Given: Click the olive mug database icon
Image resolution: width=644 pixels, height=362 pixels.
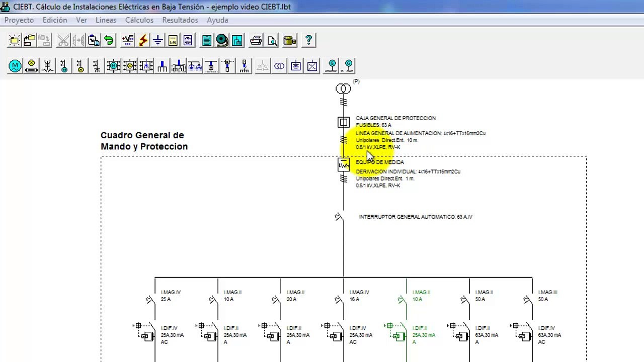Looking at the screenshot, I should [x=290, y=40].
